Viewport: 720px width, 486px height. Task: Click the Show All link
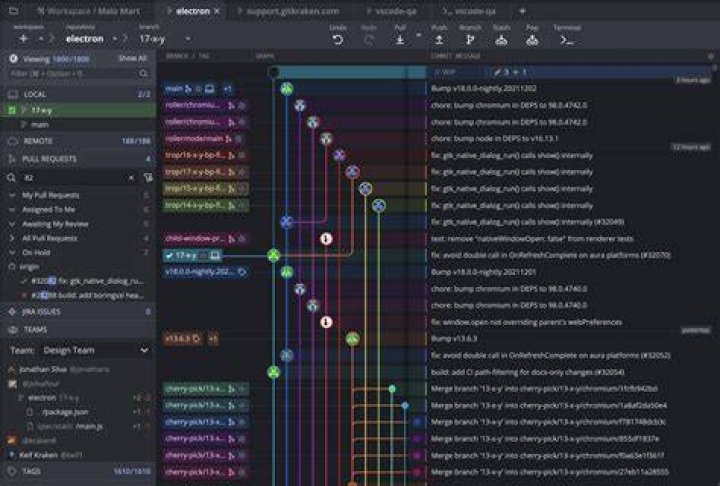[x=132, y=58]
